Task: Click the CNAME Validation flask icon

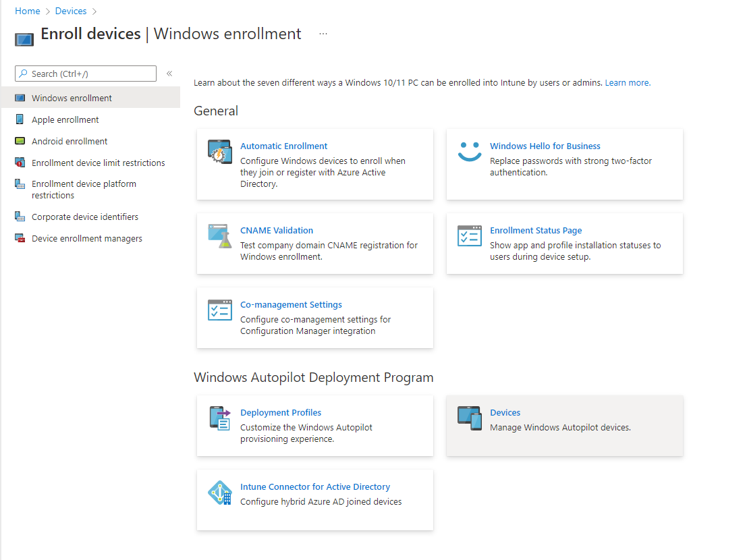Action: pyautogui.click(x=220, y=236)
